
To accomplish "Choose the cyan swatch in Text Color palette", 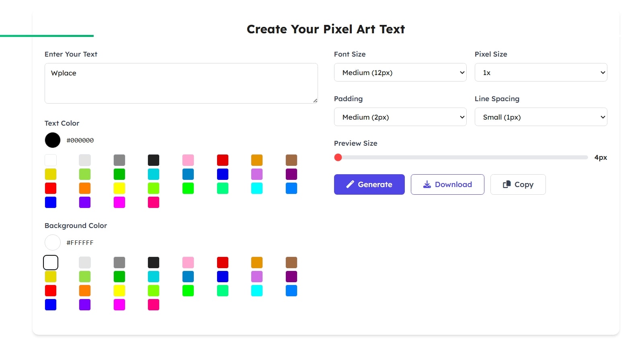I will tap(257, 188).
